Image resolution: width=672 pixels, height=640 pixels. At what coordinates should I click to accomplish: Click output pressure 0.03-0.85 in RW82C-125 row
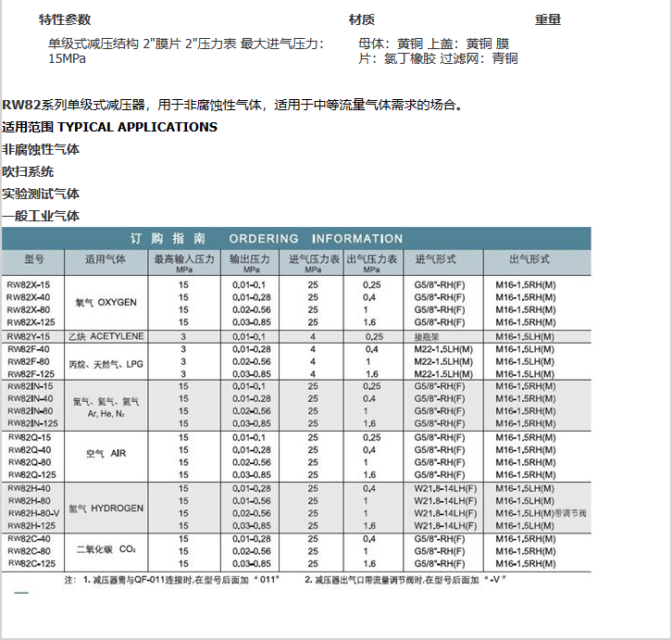point(252,564)
